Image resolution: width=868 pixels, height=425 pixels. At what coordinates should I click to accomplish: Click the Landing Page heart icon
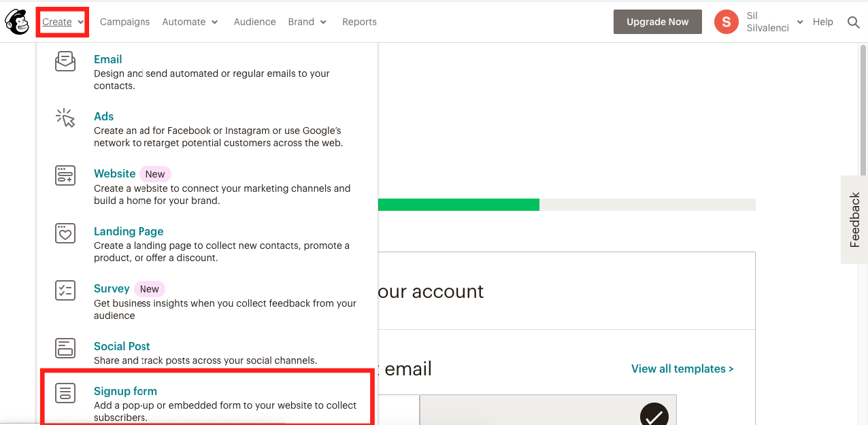(x=65, y=233)
